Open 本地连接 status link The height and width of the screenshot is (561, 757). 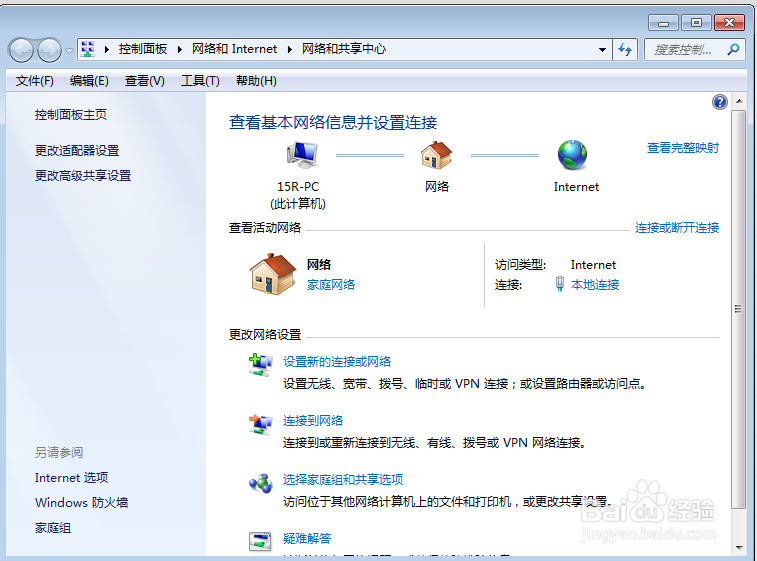pos(595,285)
